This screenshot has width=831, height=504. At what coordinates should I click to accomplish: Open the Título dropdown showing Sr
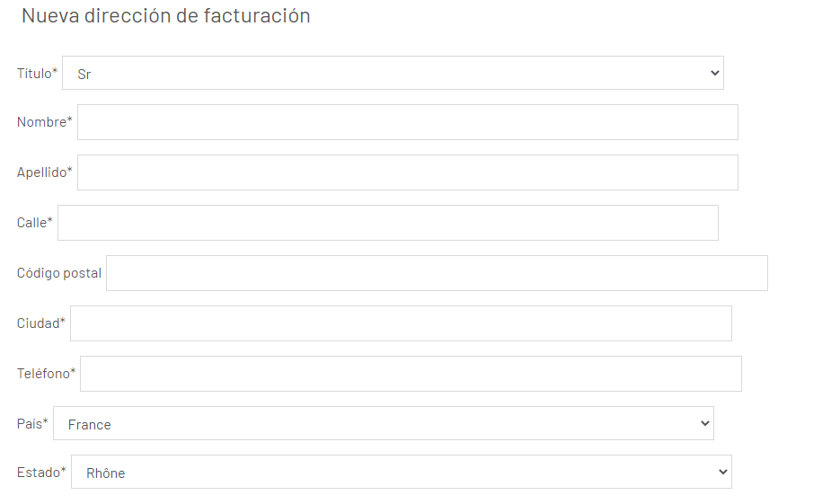pos(392,74)
